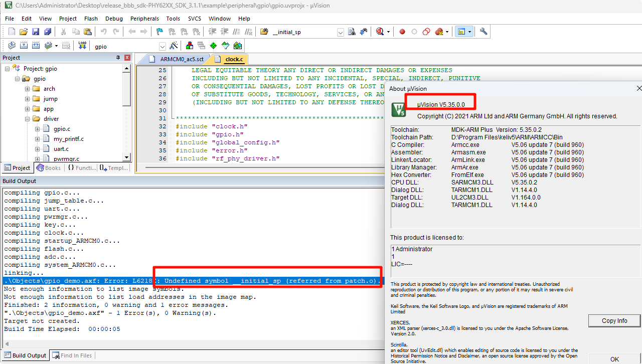Insert a bookmark flag
642x364 pixels.
[159, 32]
